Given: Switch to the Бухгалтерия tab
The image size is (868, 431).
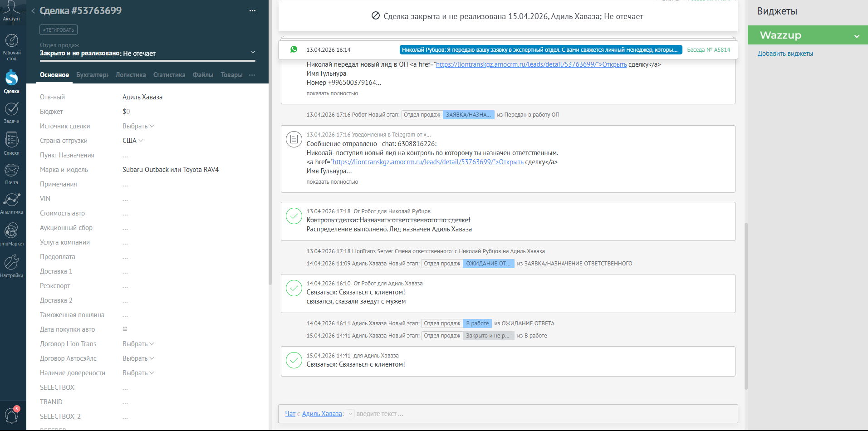Looking at the screenshot, I should click(92, 75).
